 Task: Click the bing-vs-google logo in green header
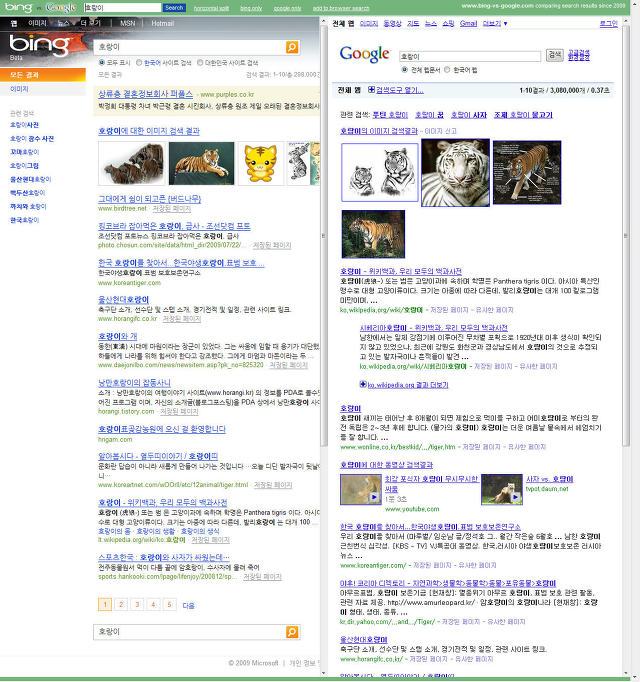pos(40,7)
